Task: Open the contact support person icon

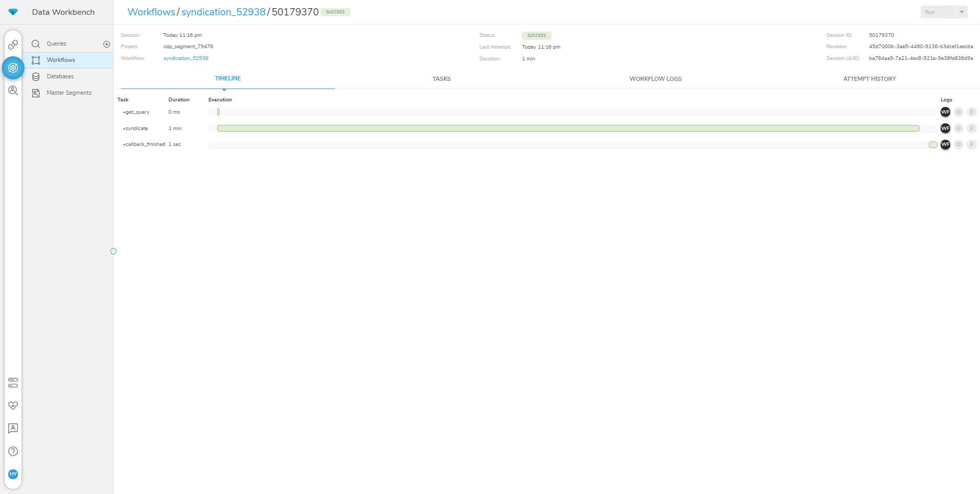Action: coord(13,428)
